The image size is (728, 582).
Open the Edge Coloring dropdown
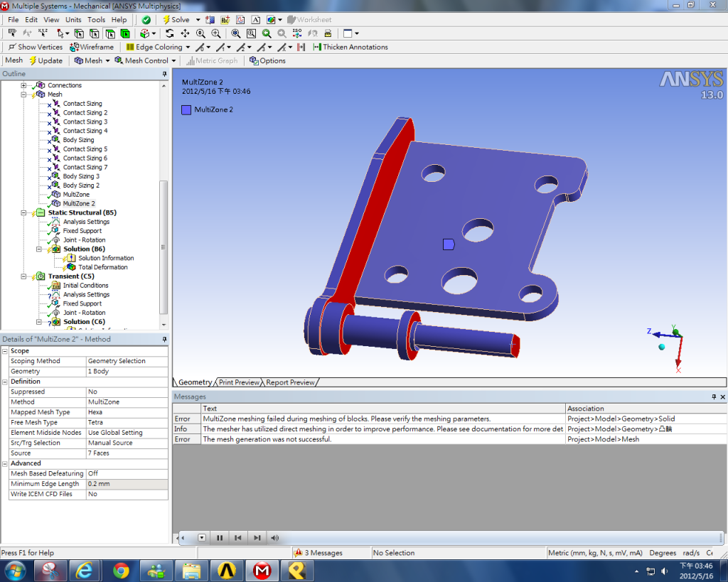pos(158,47)
